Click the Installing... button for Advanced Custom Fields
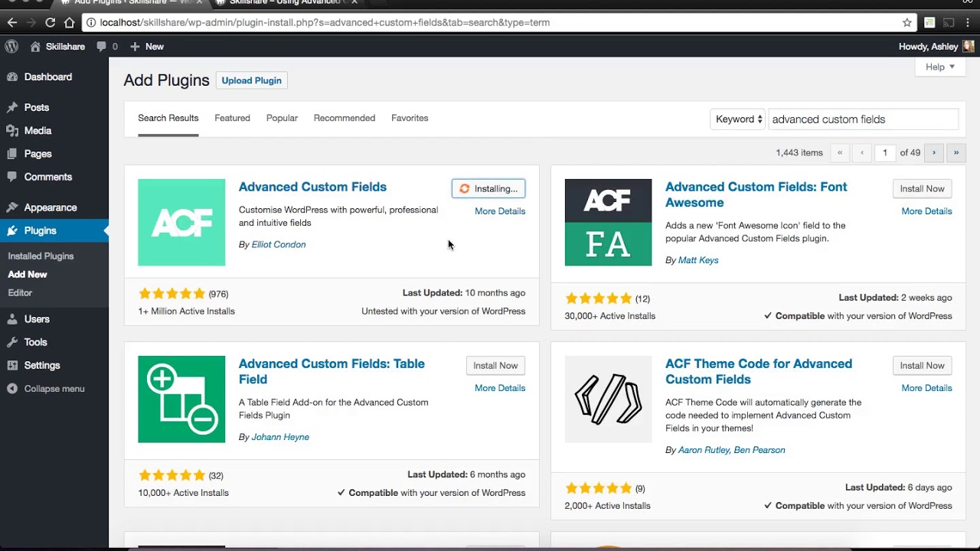This screenshot has width=980, height=551. coord(488,189)
